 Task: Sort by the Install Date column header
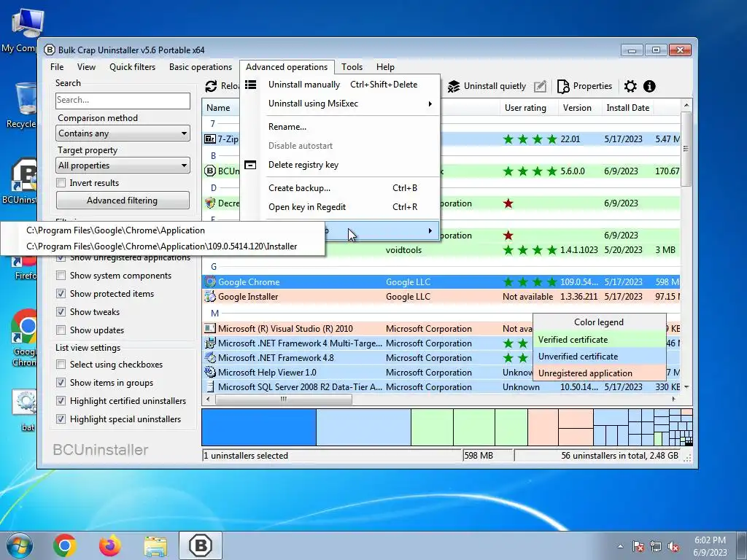point(627,108)
